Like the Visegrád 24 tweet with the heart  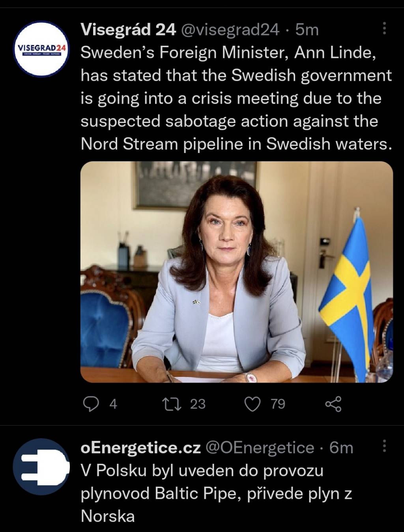click(253, 404)
